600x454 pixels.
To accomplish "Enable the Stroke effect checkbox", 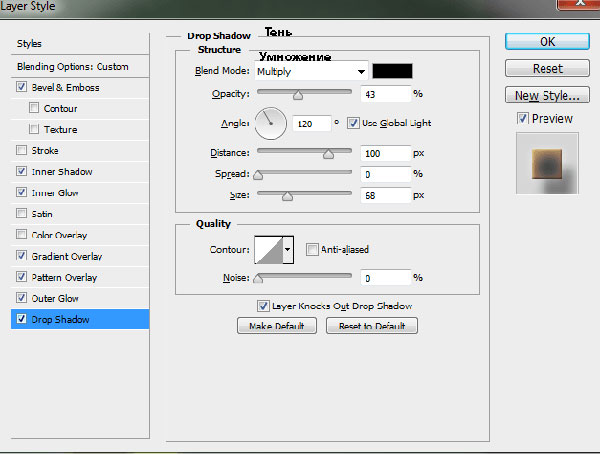I will tap(21, 150).
